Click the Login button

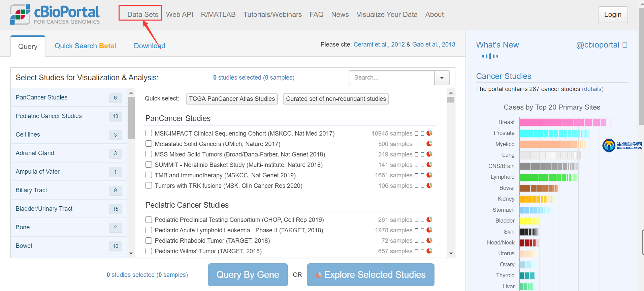point(613,14)
